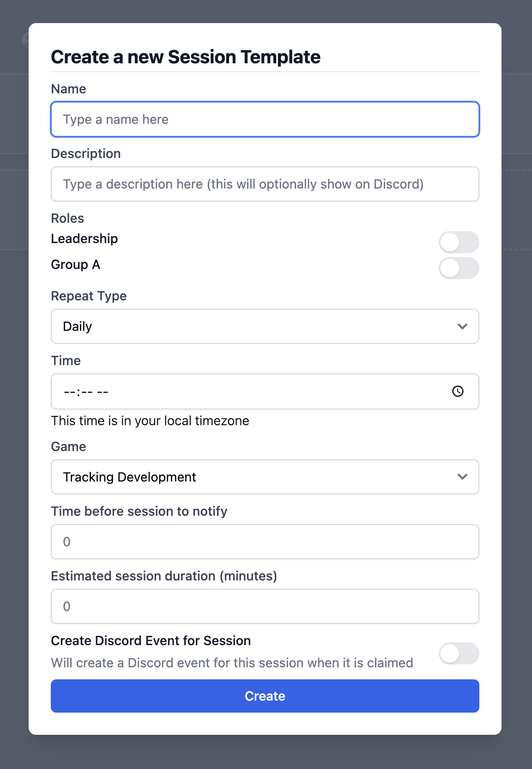Focus the Estimated session duration field

265,606
